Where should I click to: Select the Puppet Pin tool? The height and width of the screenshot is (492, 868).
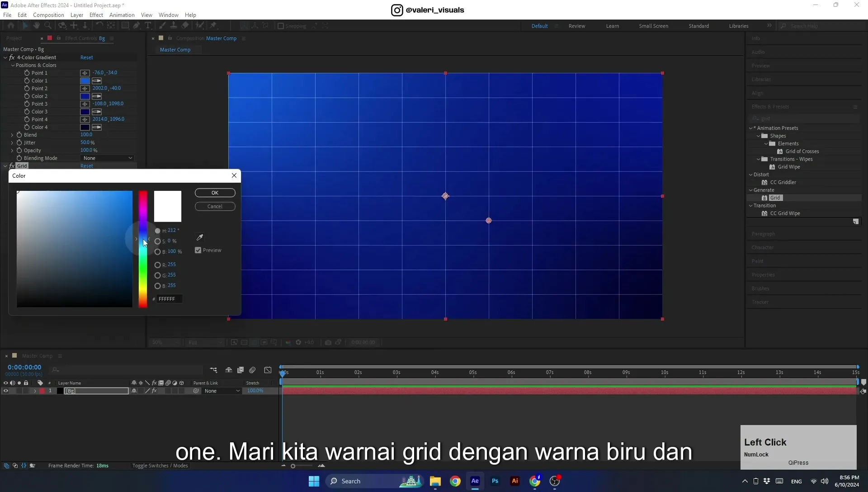(213, 26)
